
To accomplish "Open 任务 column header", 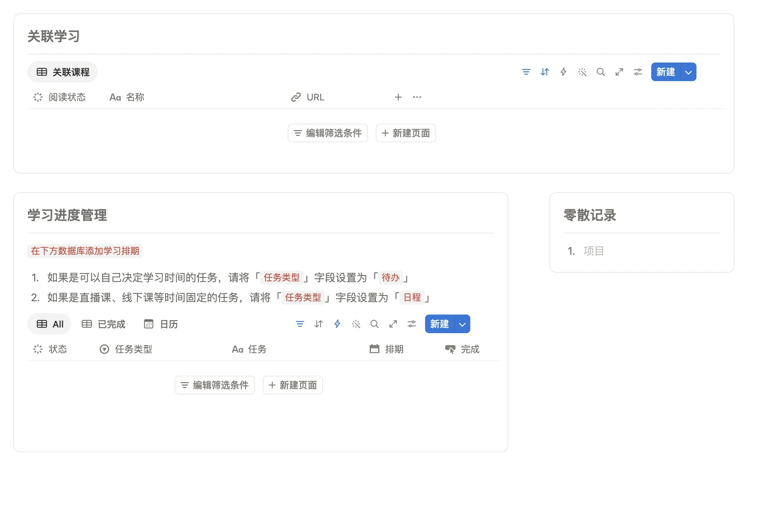I will pos(249,349).
